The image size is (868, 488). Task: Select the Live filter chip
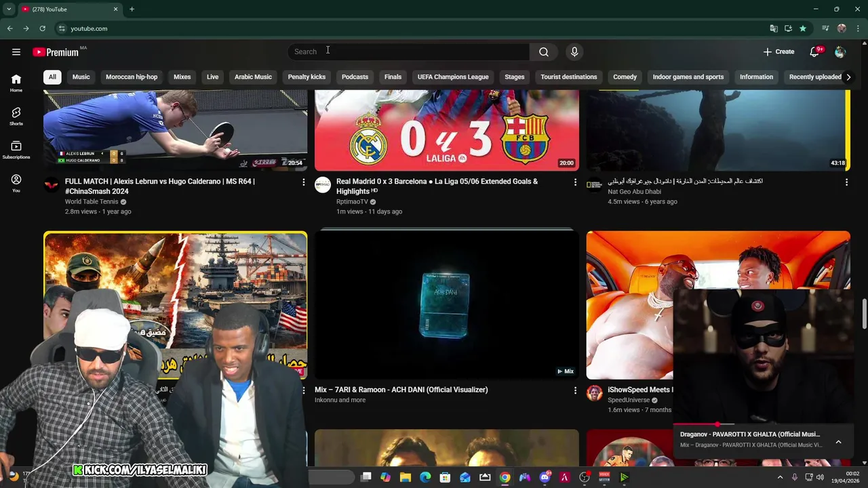coord(212,77)
